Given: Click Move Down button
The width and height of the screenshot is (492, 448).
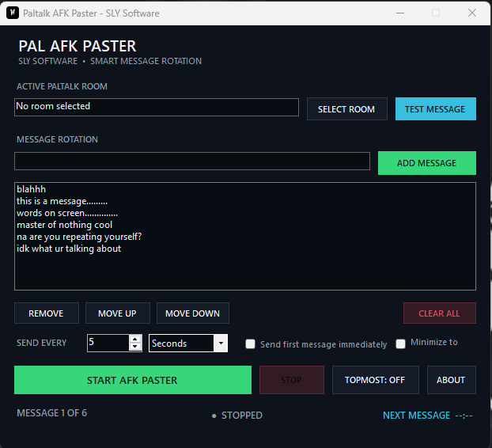Looking at the screenshot, I should (193, 313).
